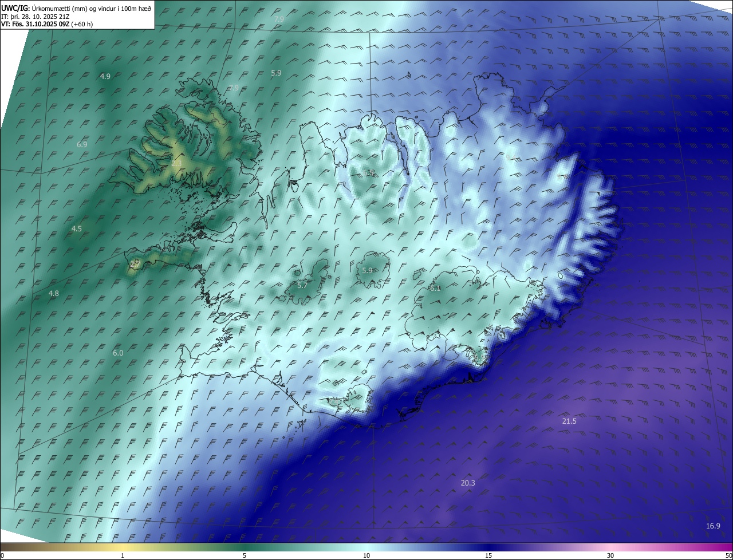Click the 4.5 value label
Image resolution: width=733 pixels, height=560 pixels.
tap(77, 229)
